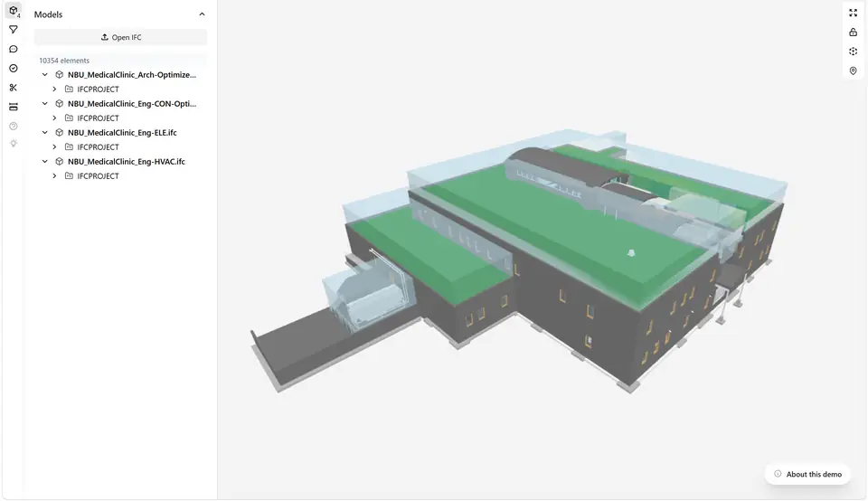Click the focus target icon in viewer
This screenshot has width=868, height=501.
(853, 52)
